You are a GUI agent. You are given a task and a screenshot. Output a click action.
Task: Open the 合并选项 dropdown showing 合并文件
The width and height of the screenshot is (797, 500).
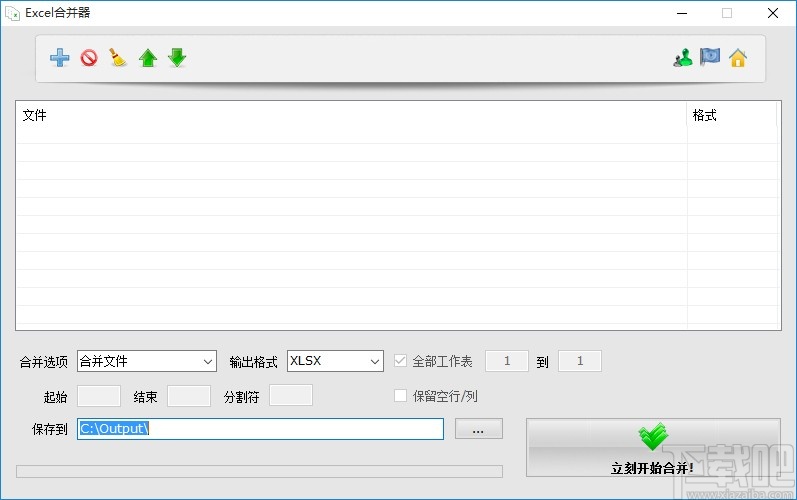pyautogui.click(x=147, y=361)
